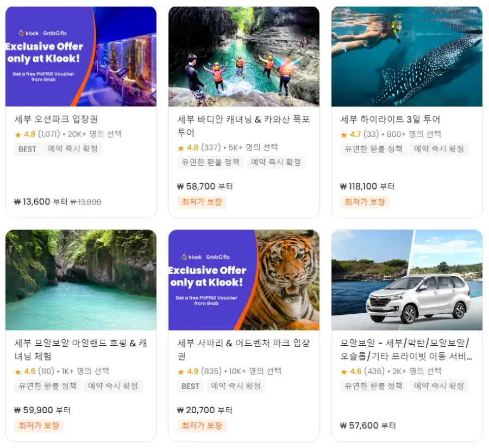Viewport: 489px width, 448px height.
Task: Click the 세부 바디안 캐녀닝 & 카와산 폭포 투어 title
Action: tap(243, 126)
